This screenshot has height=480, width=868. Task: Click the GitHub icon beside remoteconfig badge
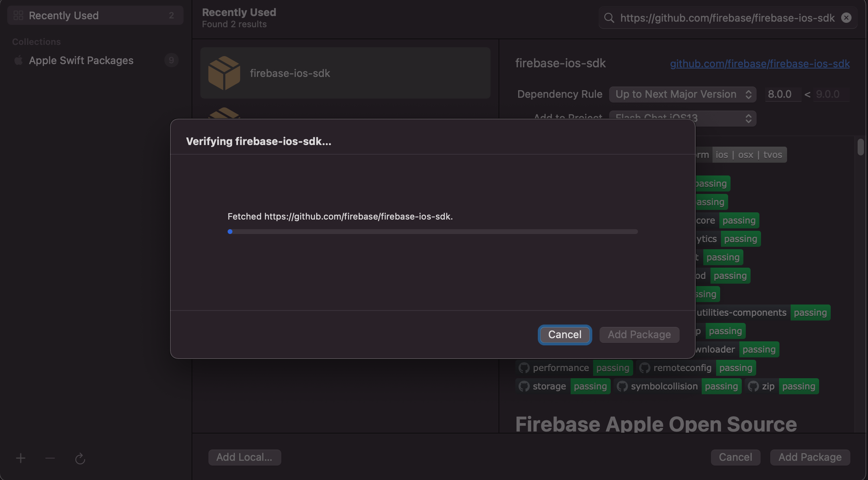click(644, 368)
